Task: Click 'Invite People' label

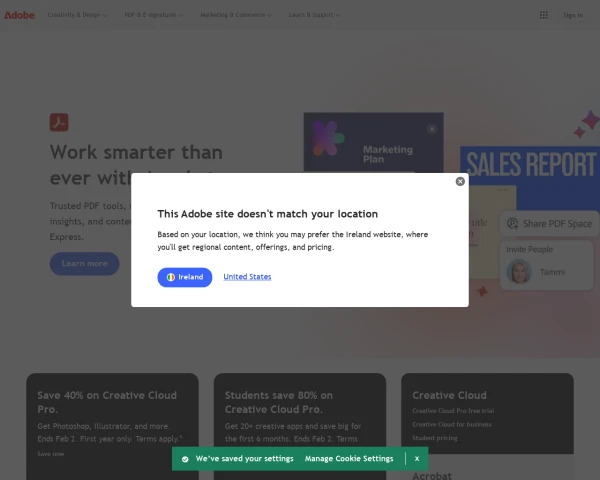Action: coord(530,250)
